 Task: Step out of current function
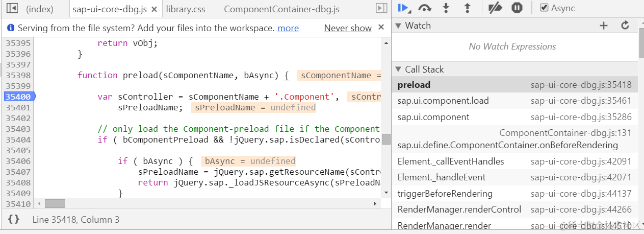point(467,8)
